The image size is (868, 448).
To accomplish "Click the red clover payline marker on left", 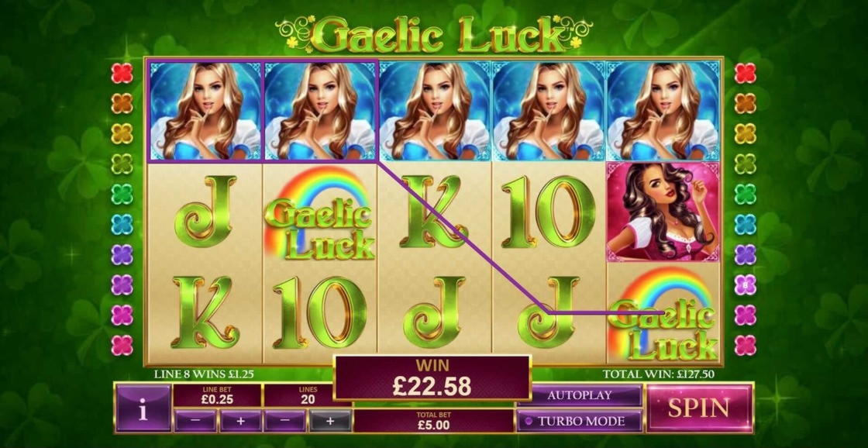I will (x=122, y=73).
